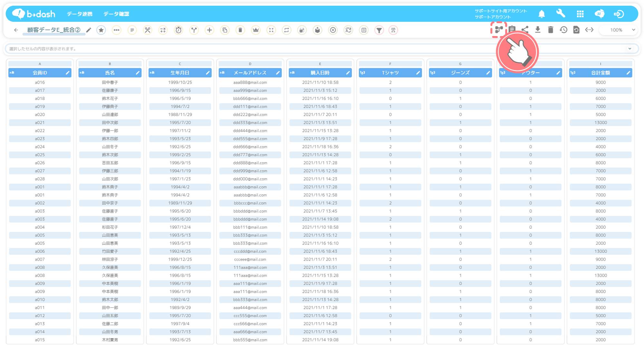The height and width of the screenshot is (362, 644).
Task: Click the download icon in the right toolbar
Action: click(x=538, y=30)
